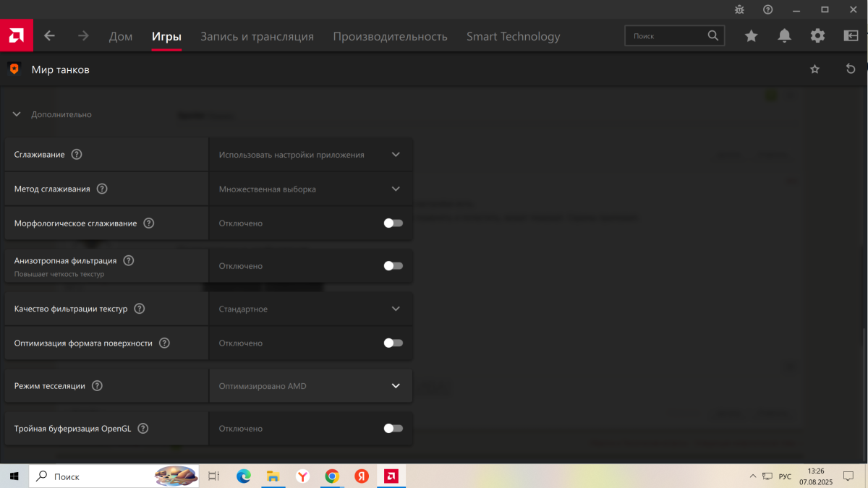Click the Поиск search field
Image resolution: width=868 pixels, height=488 pixels.
pyautogui.click(x=667, y=35)
